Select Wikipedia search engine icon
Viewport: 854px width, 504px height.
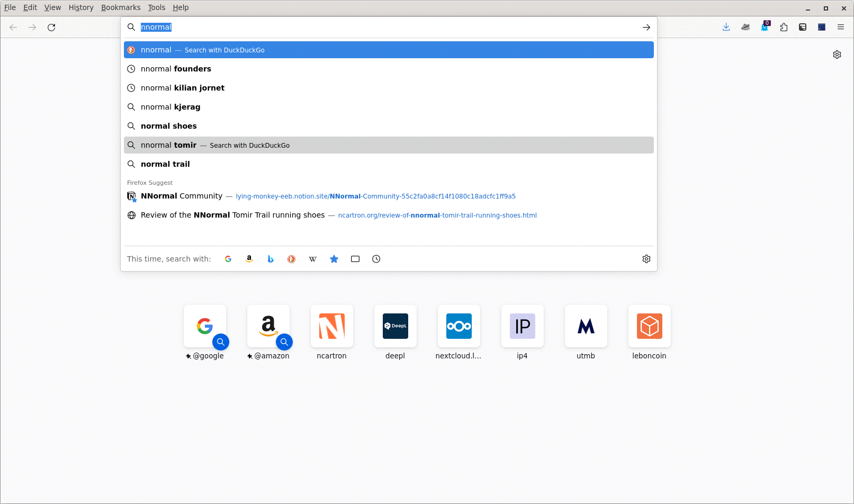tap(313, 259)
